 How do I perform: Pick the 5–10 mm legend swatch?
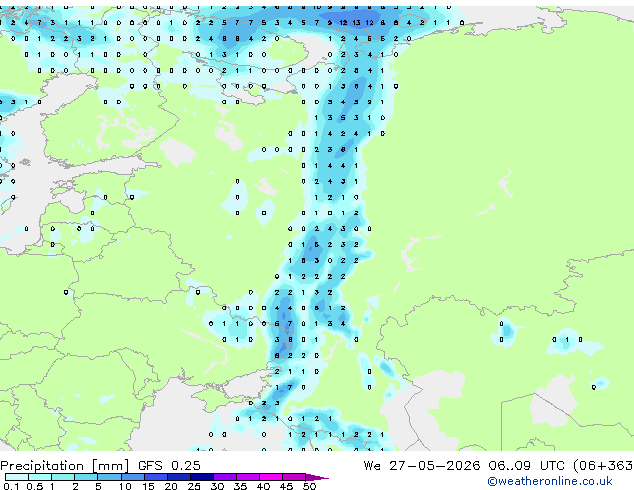pyautogui.click(x=109, y=477)
